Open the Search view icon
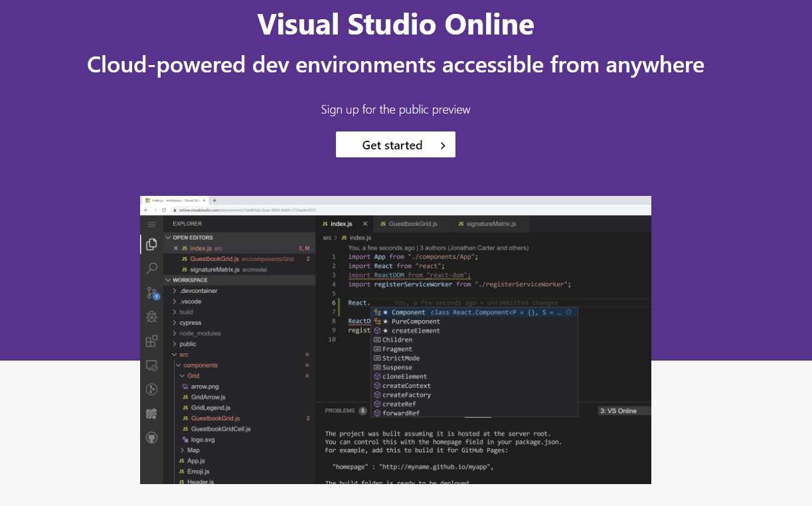This screenshot has height=506, width=812. pos(151,268)
